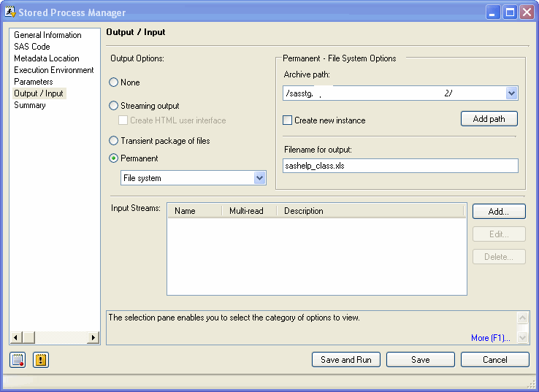
Task: Click right arrow of the sidebar scrollbar
Action: coord(93,337)
